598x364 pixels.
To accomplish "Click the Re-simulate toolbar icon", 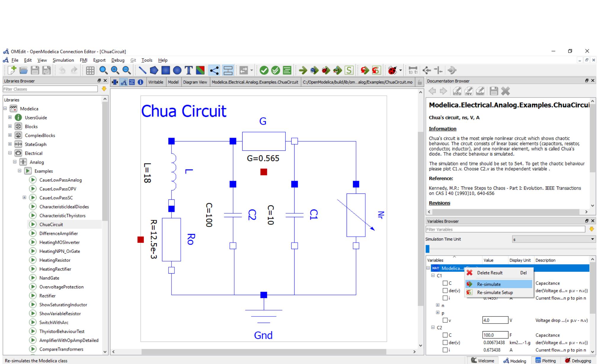I will click(x=365, y=70).
